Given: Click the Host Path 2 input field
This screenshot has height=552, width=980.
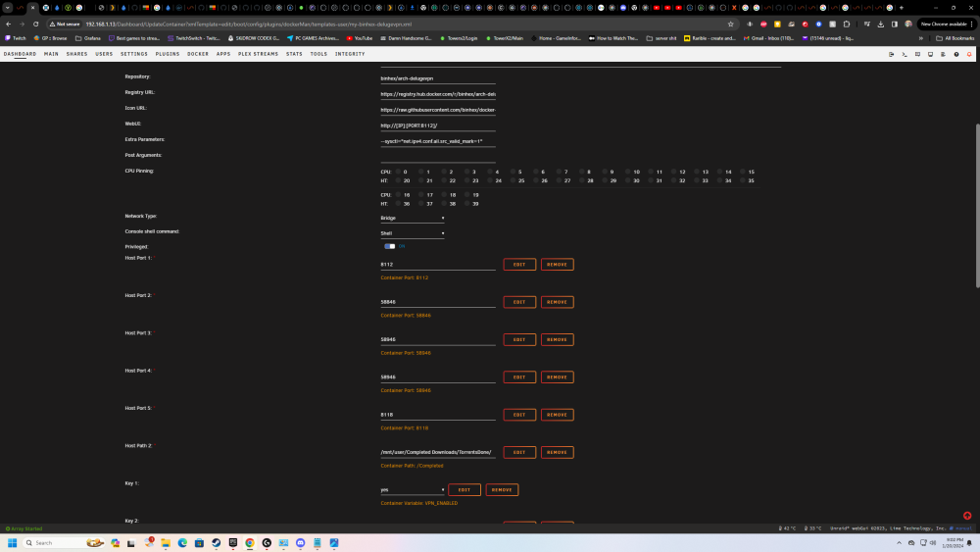Looking at the screenshot, I should click(437, 452).
